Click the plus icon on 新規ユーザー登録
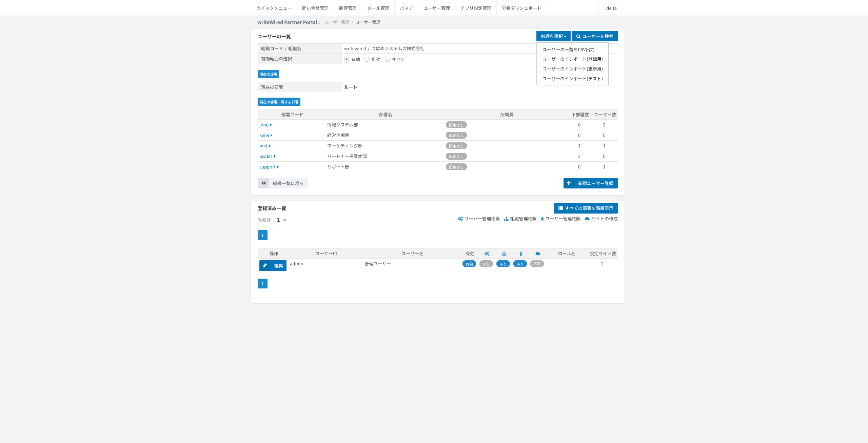This screenshot has width=868, height=443. [x=569, y=183]
